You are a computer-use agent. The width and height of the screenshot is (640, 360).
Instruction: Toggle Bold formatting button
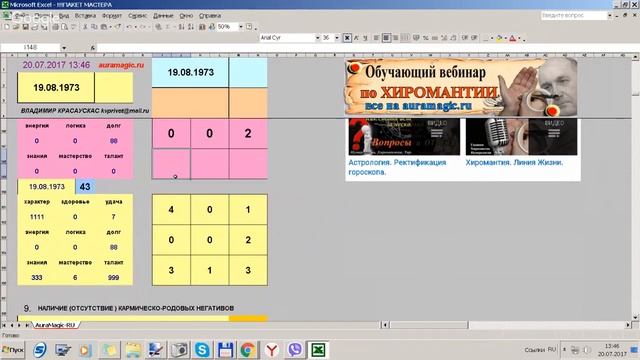tap(347, 38)
